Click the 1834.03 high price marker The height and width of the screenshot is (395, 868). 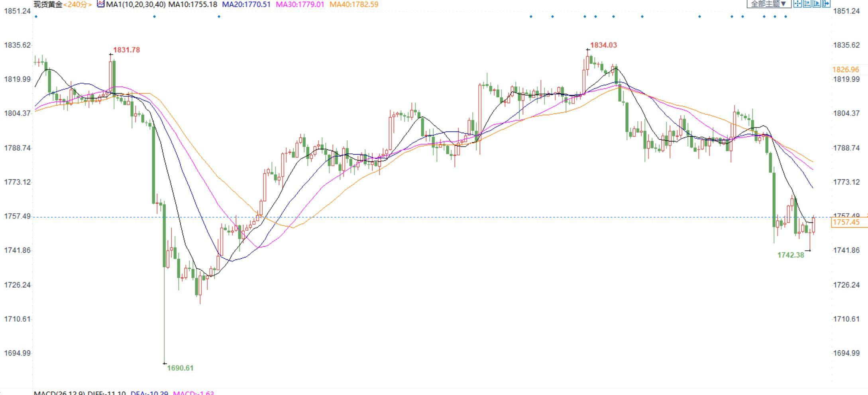tap(603, 45)
